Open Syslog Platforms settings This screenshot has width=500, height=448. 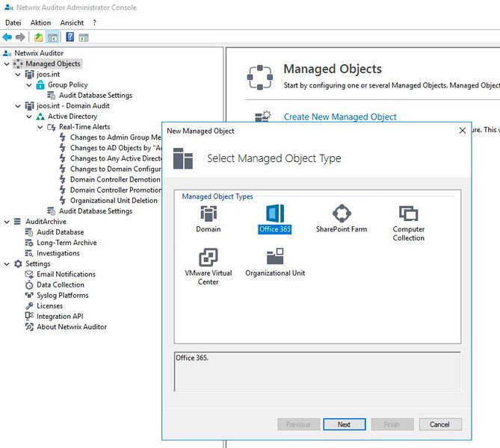click(63, 295)
